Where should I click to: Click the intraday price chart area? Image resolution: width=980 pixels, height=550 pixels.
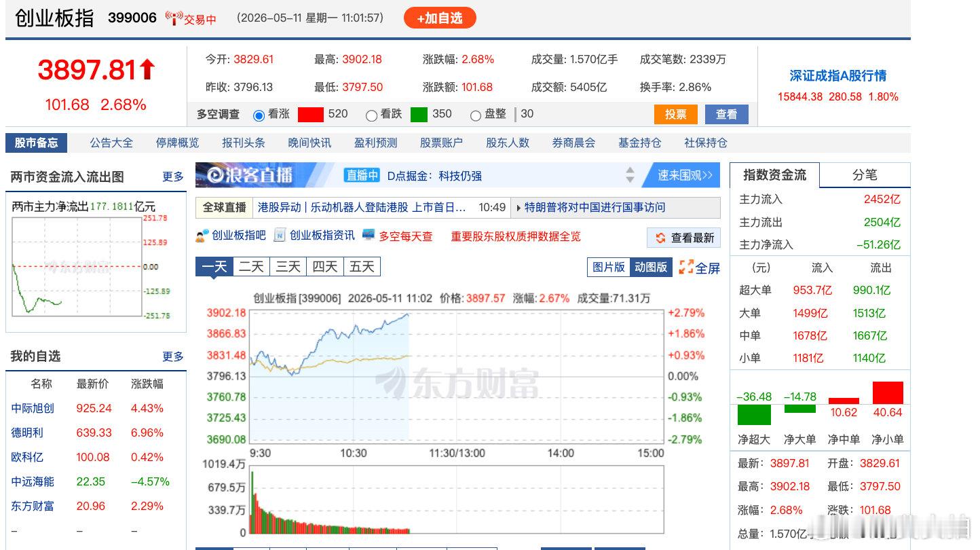457,375
